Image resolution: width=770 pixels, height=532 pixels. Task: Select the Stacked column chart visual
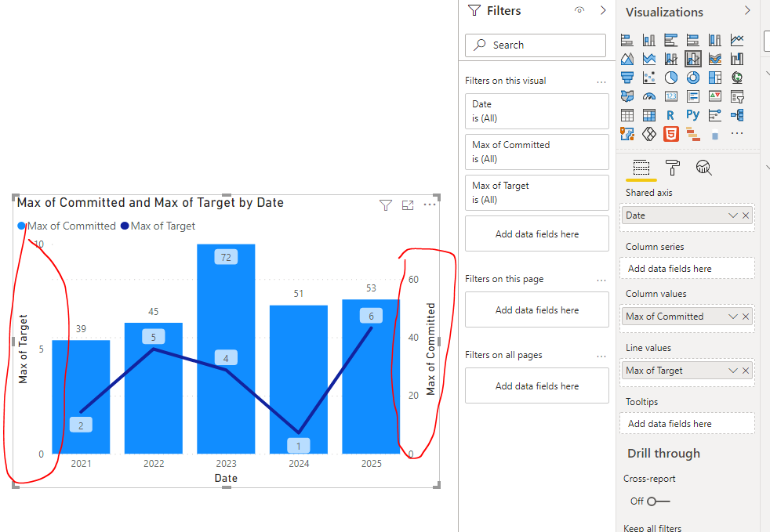point(649,40)
